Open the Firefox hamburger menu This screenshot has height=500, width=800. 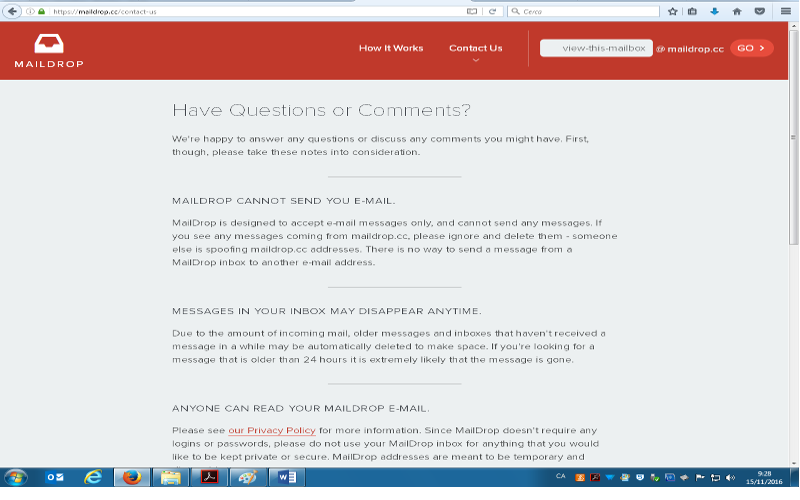(786, 11)
